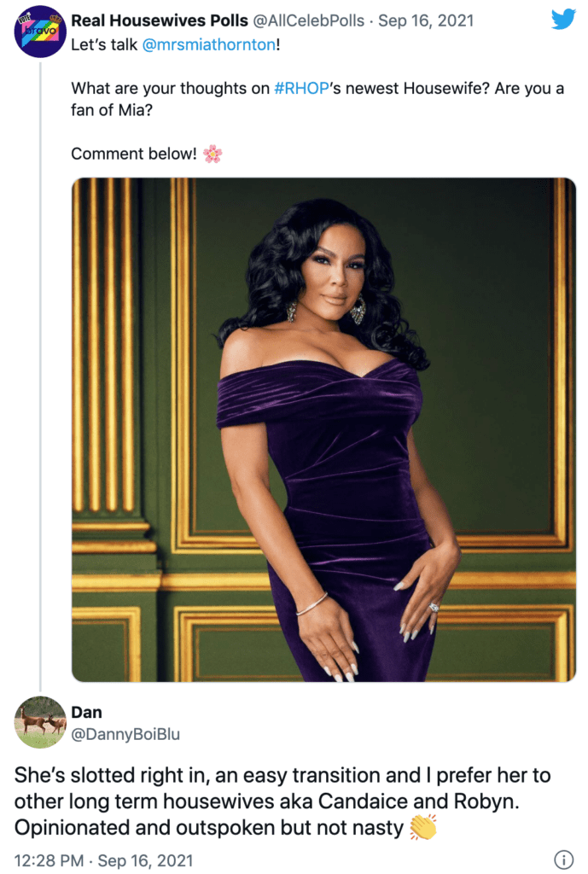Click the @AllCelebPolls handle

309,20
